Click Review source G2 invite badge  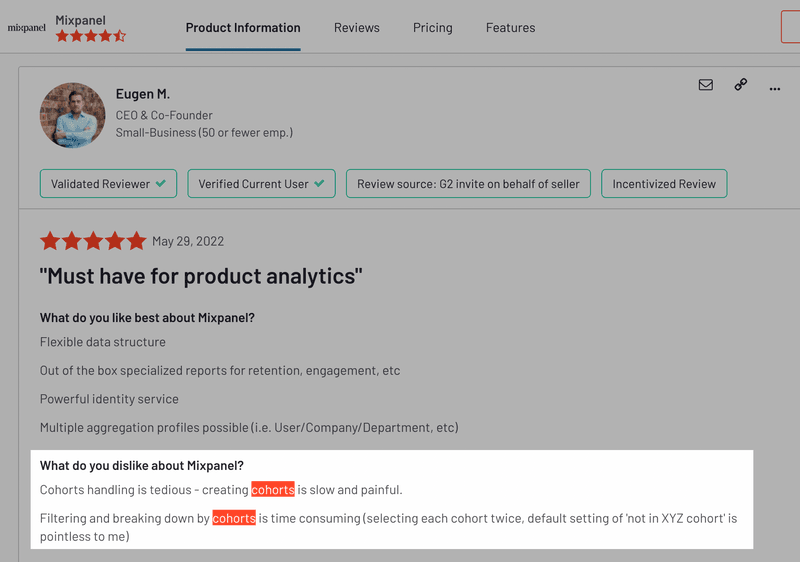pyautogui.click(x=468, y=184)
